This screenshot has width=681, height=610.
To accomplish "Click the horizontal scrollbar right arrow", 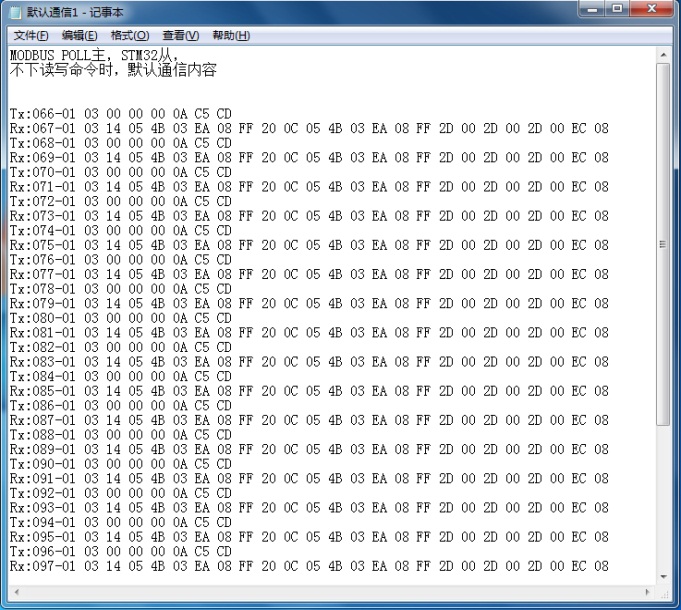I will tap(648, 592).
